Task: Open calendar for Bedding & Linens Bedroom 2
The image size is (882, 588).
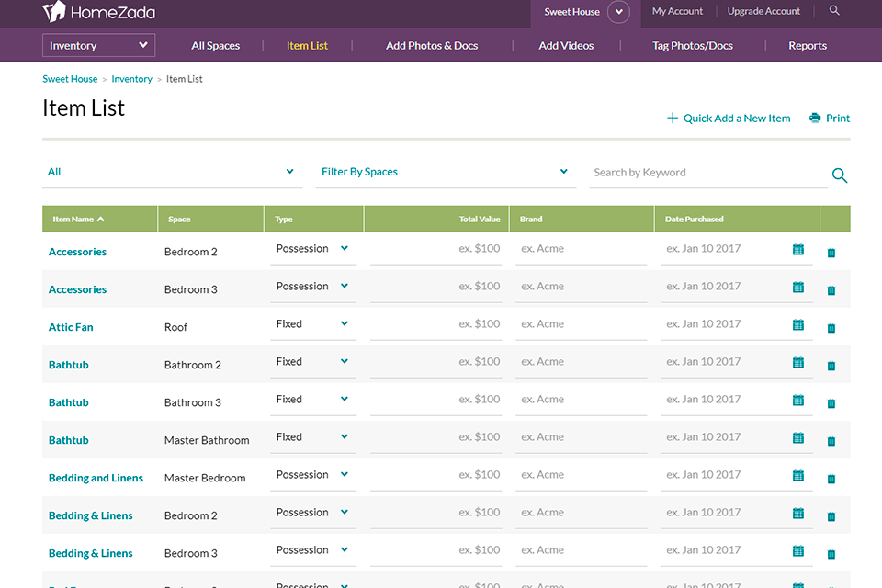Action: click(797, 514)
